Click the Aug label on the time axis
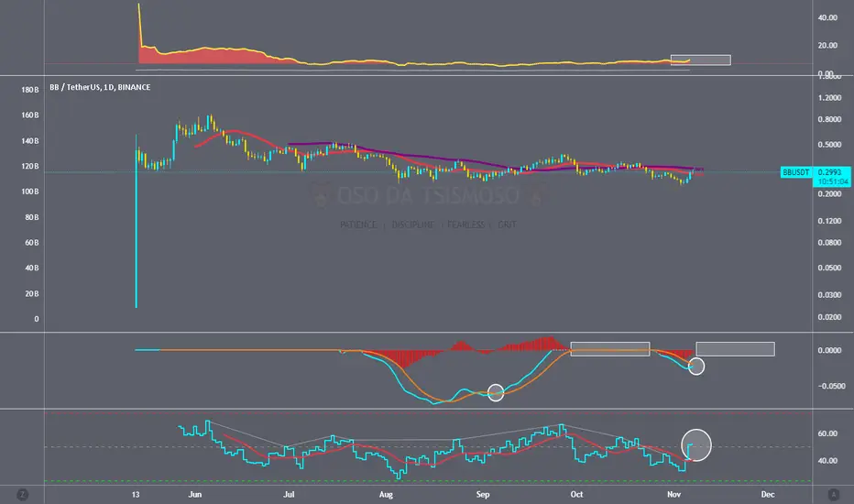Image resolution: width=854 pixels, height=504 pixels. click(x=386, y=494)
